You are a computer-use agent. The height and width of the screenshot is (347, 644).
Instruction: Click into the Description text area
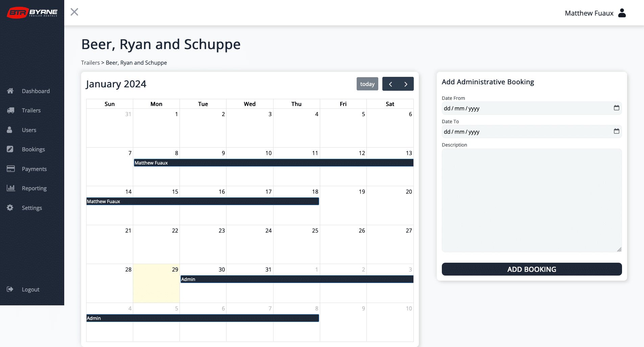coord(531,200)
